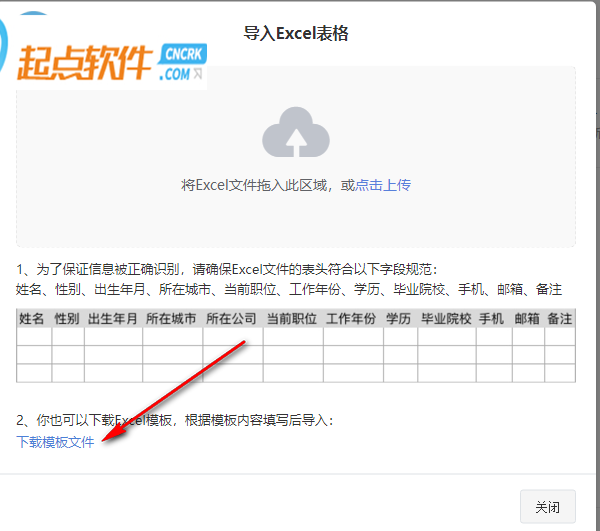Click the 学历 column header
The image size is (600, 531).
tap(398, 318)
